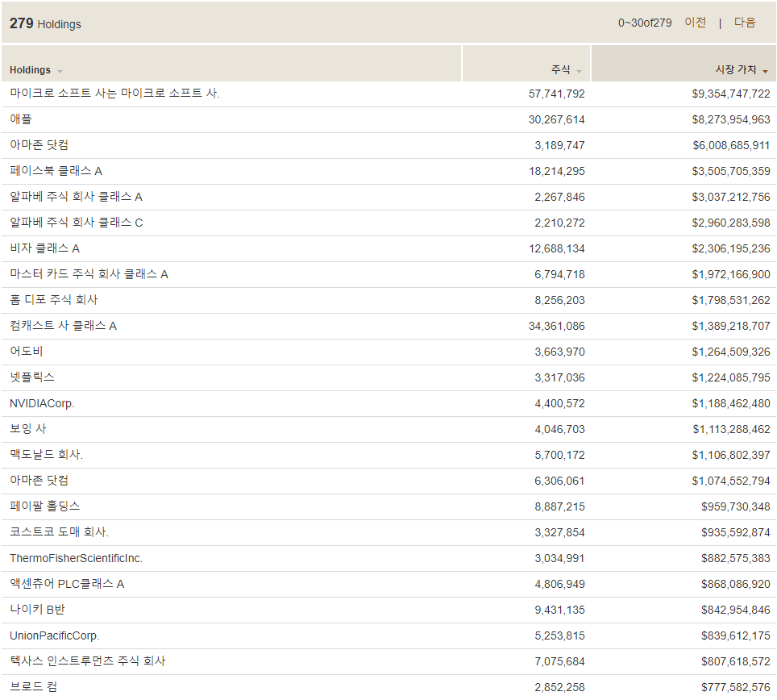The image size is (777, 700).
Task: Select 마스터 카드 주식 회사 클래스 A
Action: [x=89, y=273]
